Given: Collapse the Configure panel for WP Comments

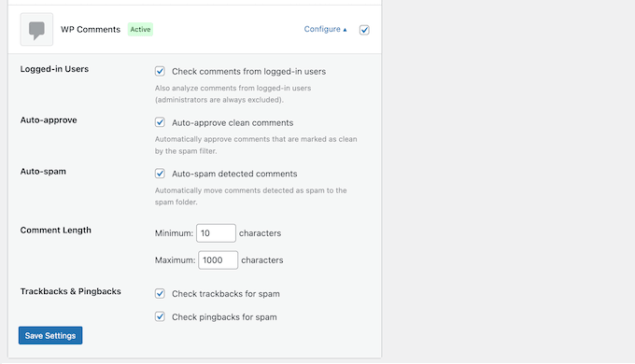Looking at the screenshot, I should pyautogui.click(x=325, y=29).
